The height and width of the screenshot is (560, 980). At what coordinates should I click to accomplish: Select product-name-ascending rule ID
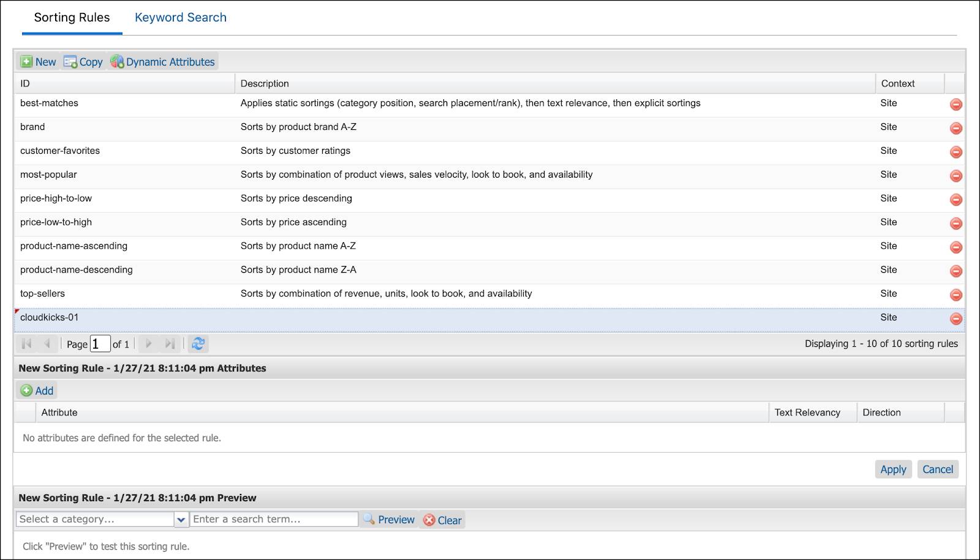[73, 246]
